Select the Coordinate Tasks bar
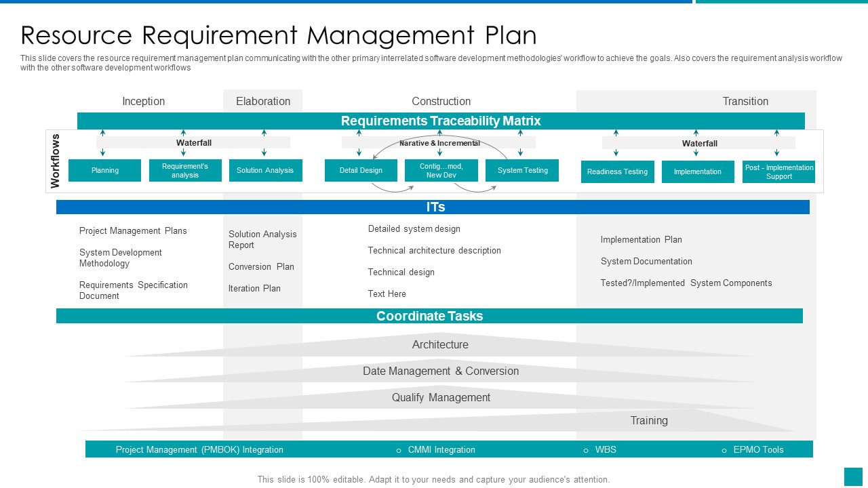Image resolution: width=868 pixels, height=488 pixels. click(x=429, y=316)
